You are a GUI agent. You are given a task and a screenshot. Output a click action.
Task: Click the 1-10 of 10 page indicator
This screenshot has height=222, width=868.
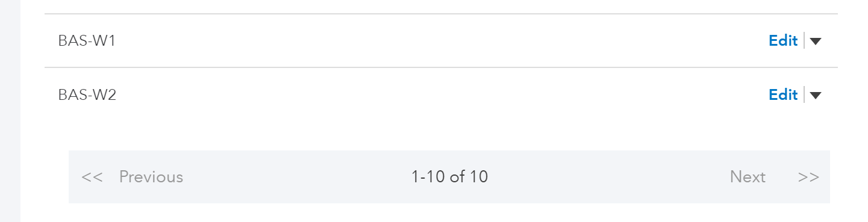[449, 177]
